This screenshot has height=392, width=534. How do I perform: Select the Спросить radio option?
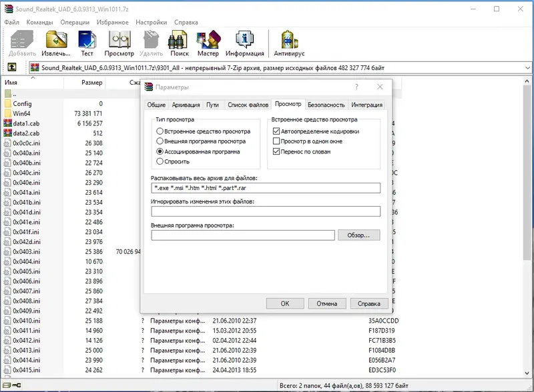tap(160, 161)
